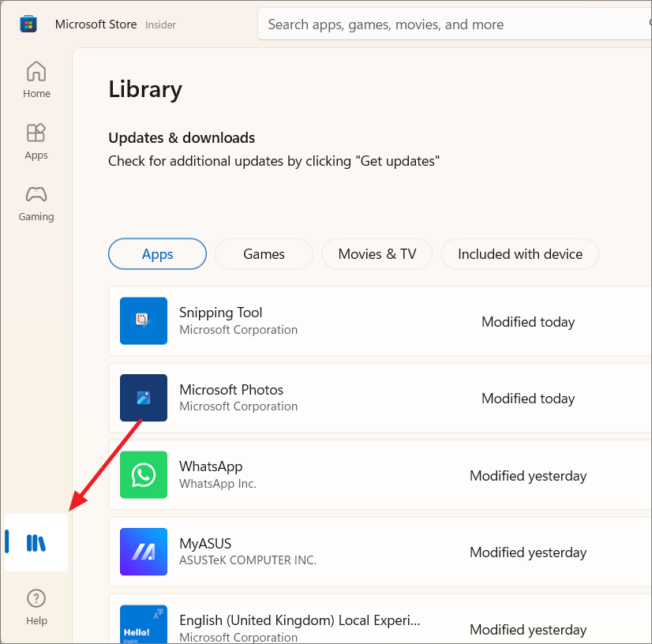Select the Apps icon in the sidebar
Image resolution: width=652 pixels, height=644 pixels.
tap(36, 140)
